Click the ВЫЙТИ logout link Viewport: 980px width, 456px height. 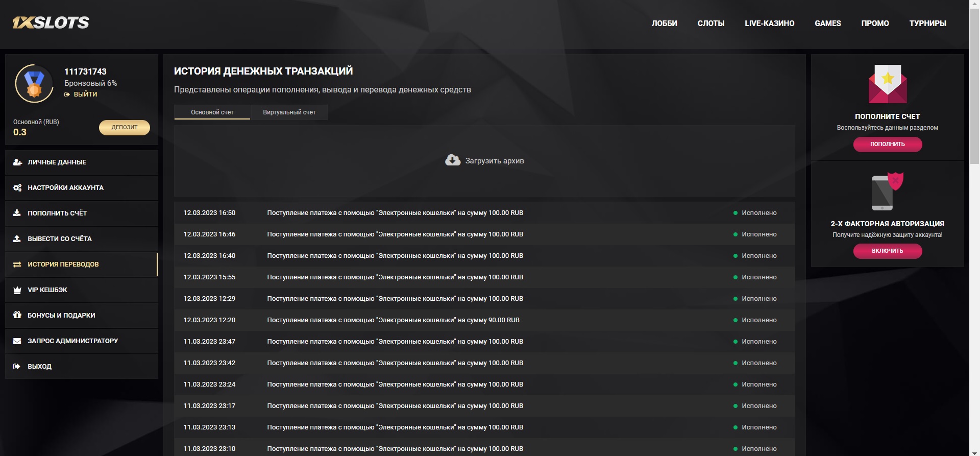[85, 94]
